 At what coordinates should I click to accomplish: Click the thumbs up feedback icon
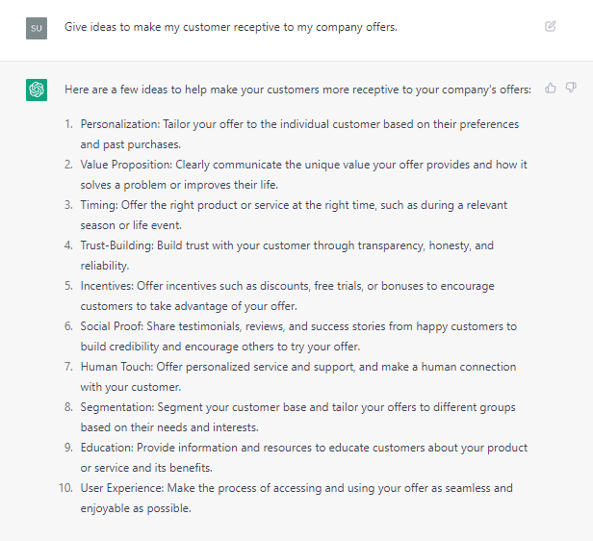click(550, 88)
